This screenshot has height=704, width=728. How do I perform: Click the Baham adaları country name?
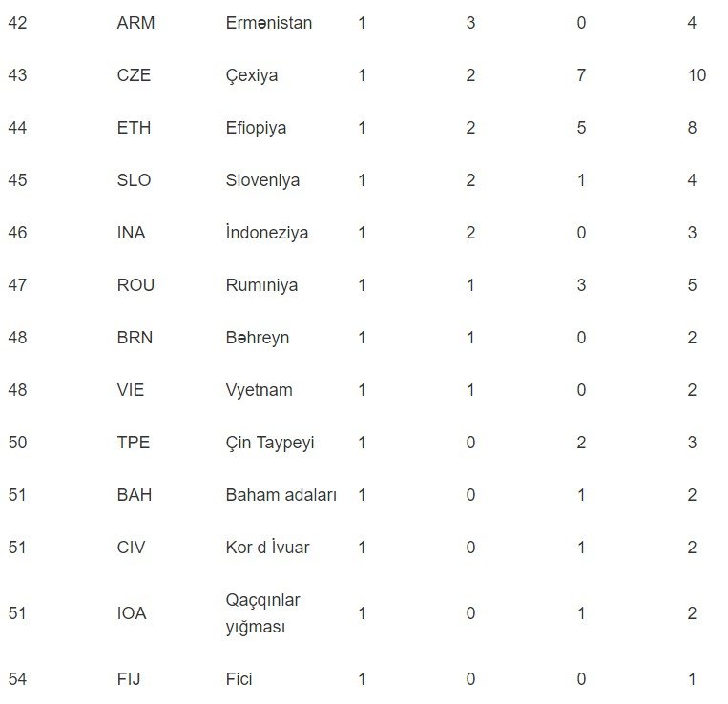[281, 495]
